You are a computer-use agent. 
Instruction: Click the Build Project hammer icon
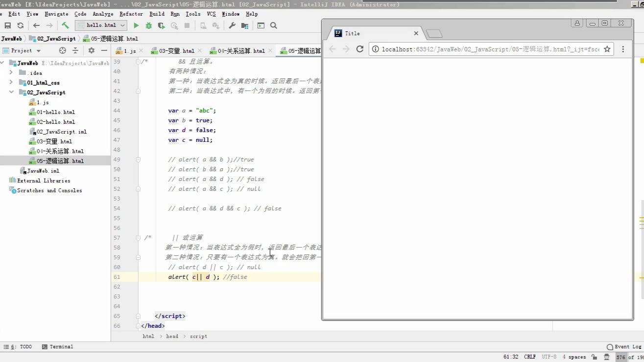(65, 25)
